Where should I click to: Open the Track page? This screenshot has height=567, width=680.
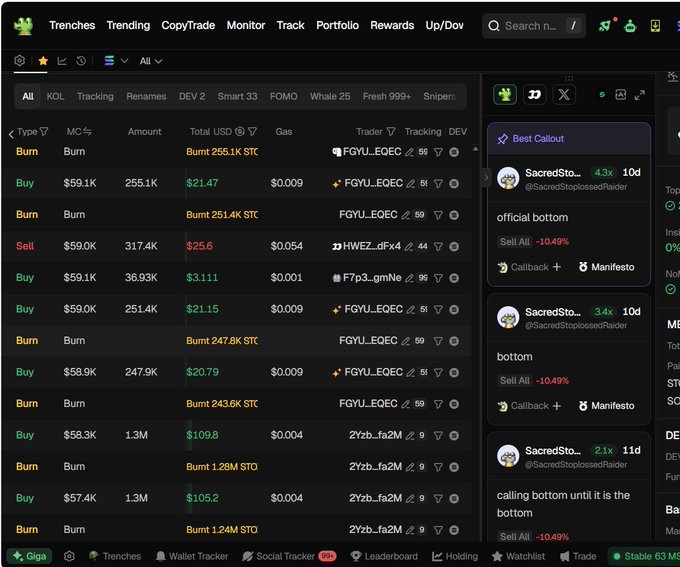point(291,26)
